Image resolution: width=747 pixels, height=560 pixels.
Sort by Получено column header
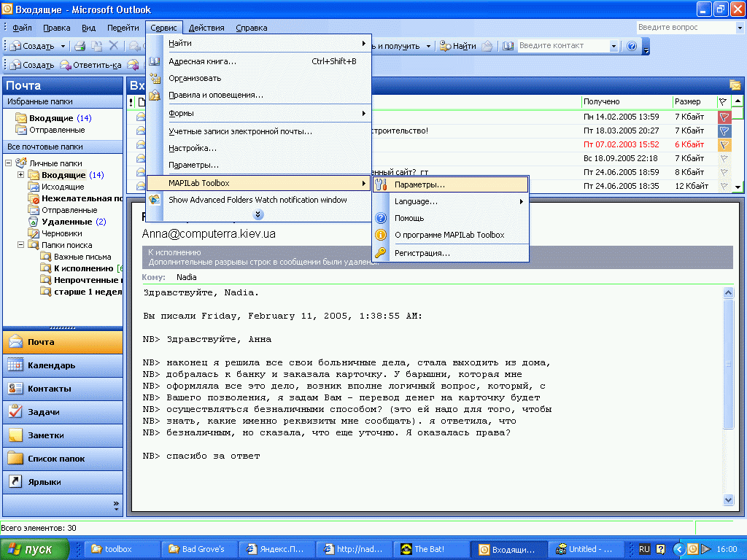tap(626, 101)
